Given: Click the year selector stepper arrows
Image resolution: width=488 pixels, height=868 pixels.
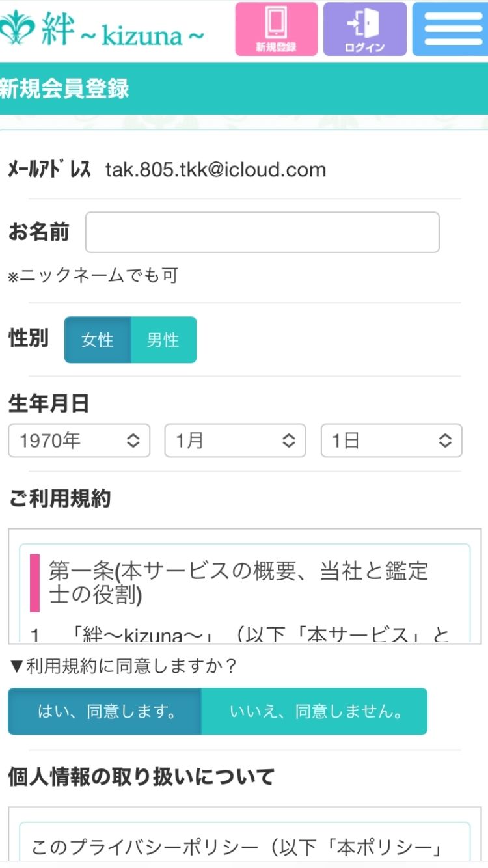Looking at the screenshot, I should (x=133, y=441).
